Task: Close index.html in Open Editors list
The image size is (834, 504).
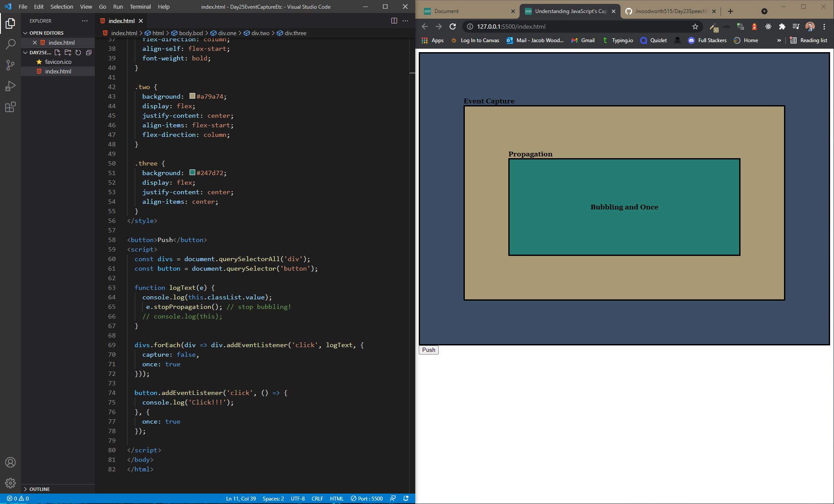Action: click(35, 43)
